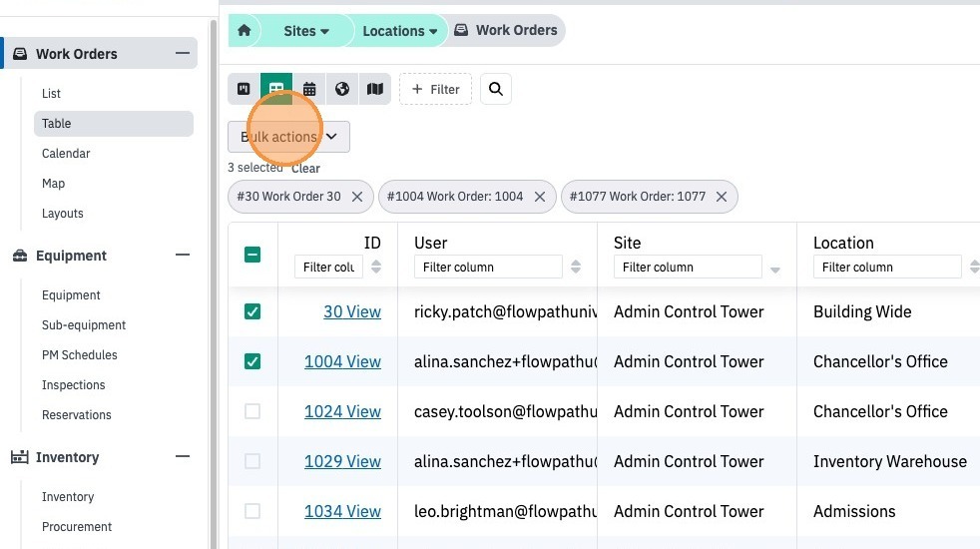The width and height of the screenshot is (980, 549).
Task: Open Equipment sub-item in sidebar
Action: click(71, 295)
